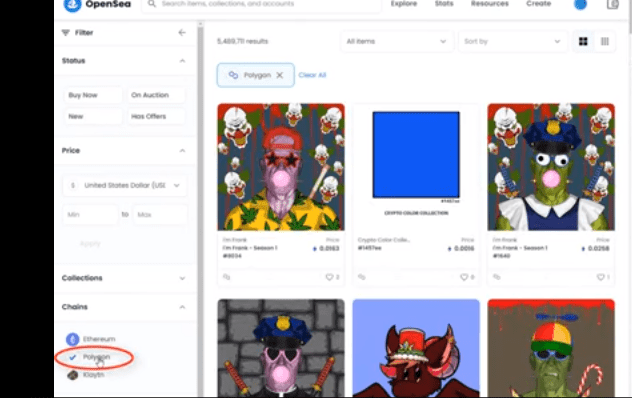Switch to small grid view
632x398 pixels.
(x=605, y=41)
